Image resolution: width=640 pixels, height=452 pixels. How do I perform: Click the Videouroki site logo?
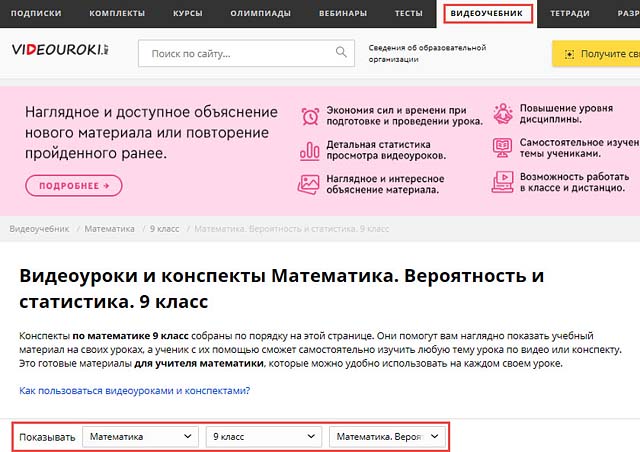point(61,53)
